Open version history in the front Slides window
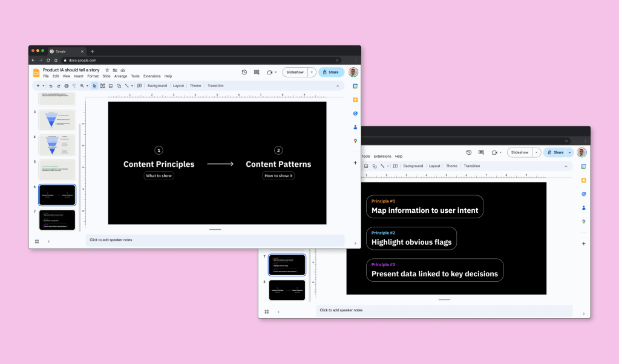619x364 pixels. coord(244,72)
